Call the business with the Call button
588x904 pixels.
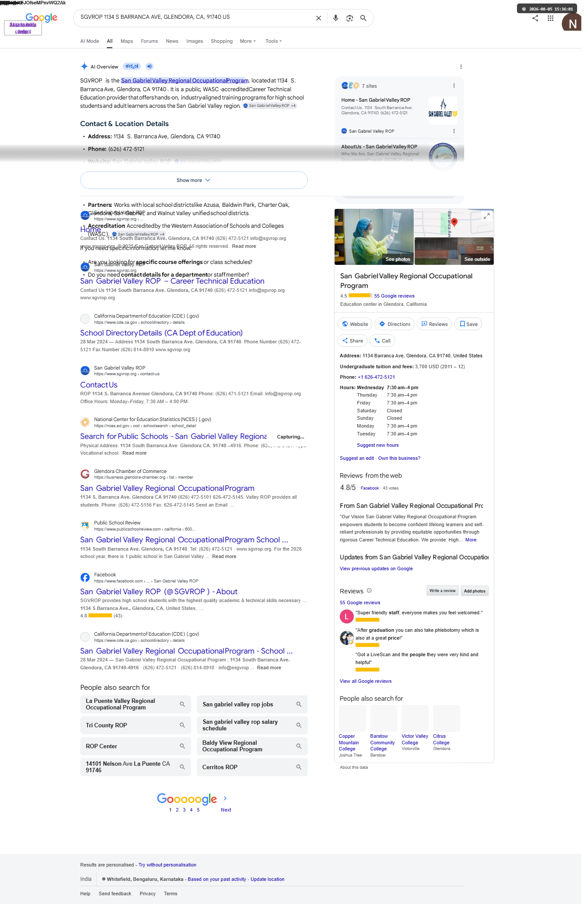coord(382,341)
